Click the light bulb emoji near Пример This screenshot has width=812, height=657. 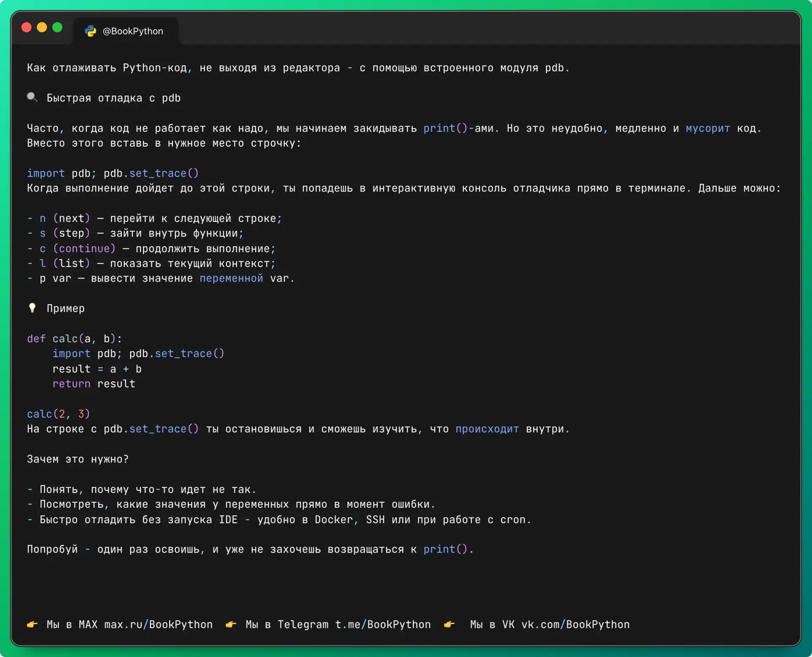pyautogui.click(x=32, y=308)
